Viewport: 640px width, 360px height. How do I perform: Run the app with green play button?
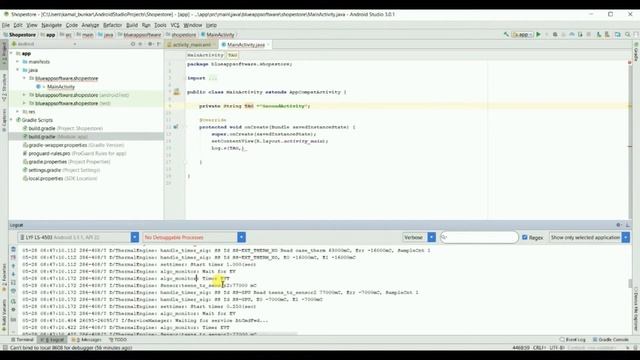pos(538,35)
